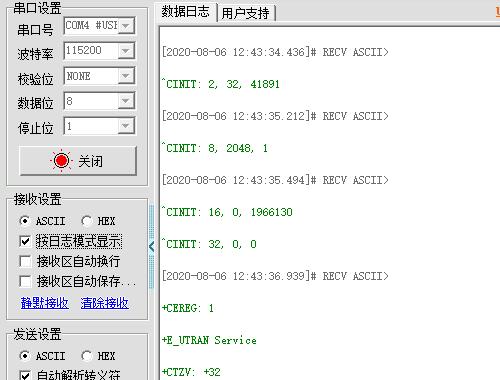Open the 波特率 115200 dropdown
This screenshot has height=380, width=500.
[x=126, y=51]
